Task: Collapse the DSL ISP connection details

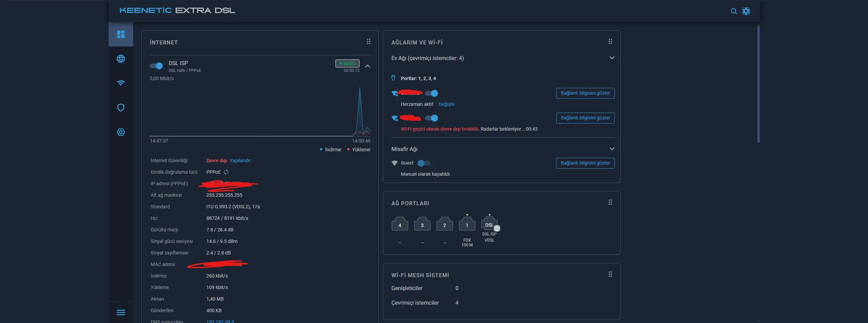Action: 367,66
